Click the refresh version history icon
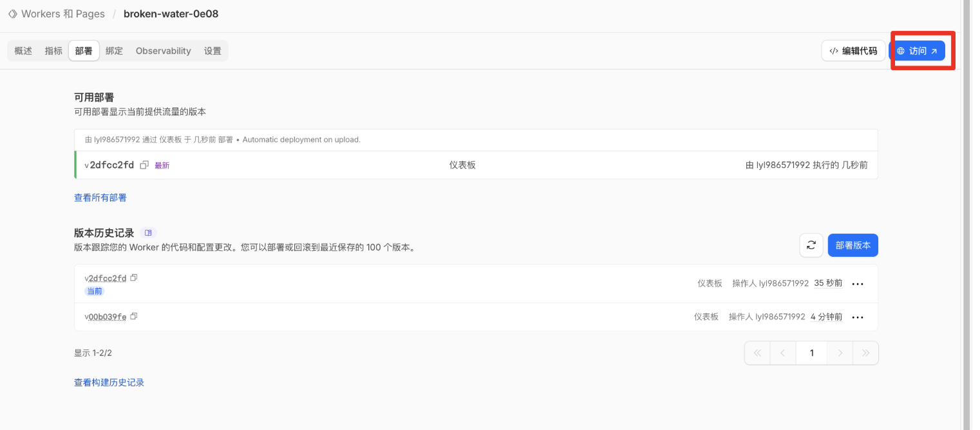The width and height of the screenshot is (980, 430). click(x=811, y=245)
